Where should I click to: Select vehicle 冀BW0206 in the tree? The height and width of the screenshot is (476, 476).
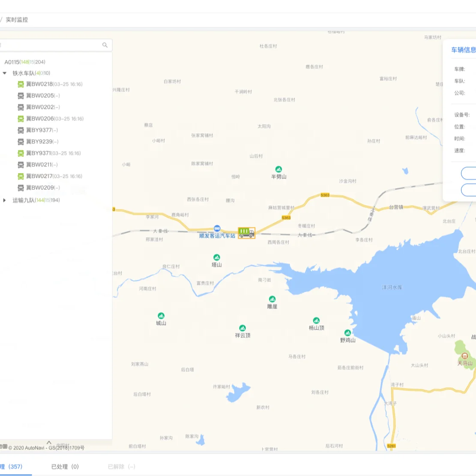tap(40, 119)
